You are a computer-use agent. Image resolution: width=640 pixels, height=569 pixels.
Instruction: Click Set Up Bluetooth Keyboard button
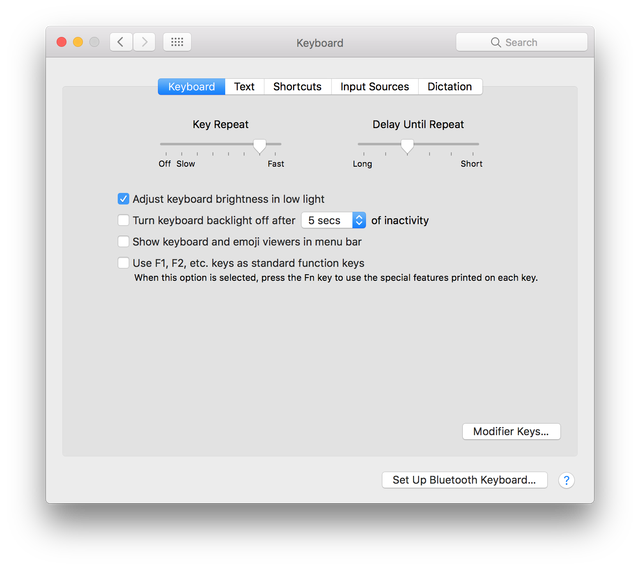464,480
